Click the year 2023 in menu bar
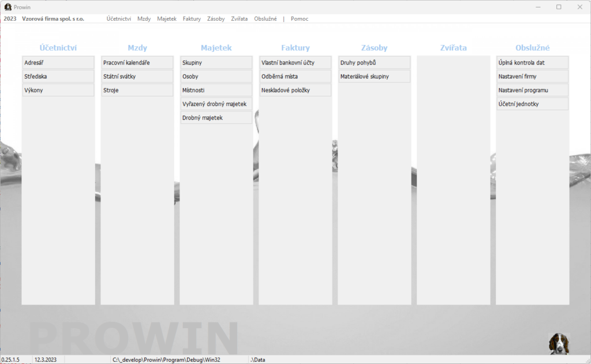Viewport: 591px width, 364px height. (10, 19)
